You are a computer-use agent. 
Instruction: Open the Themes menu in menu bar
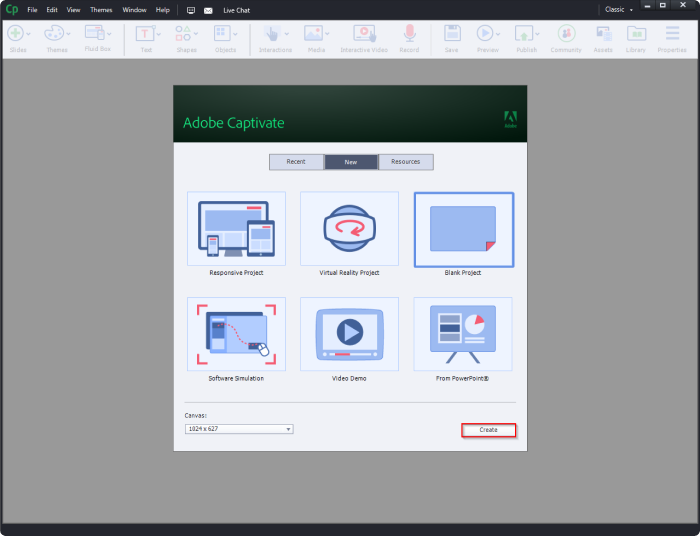[x=101, y=10]
